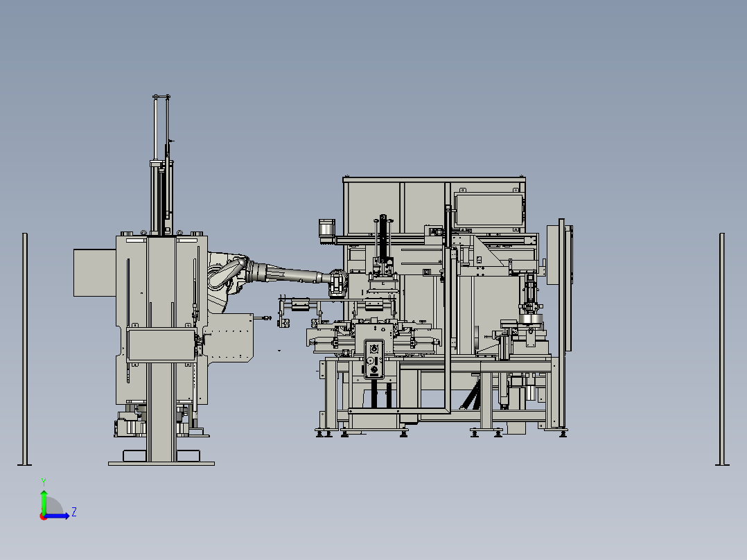
Task: Click the blue Z axis arrow of the triad
Action: coord(57,515)
